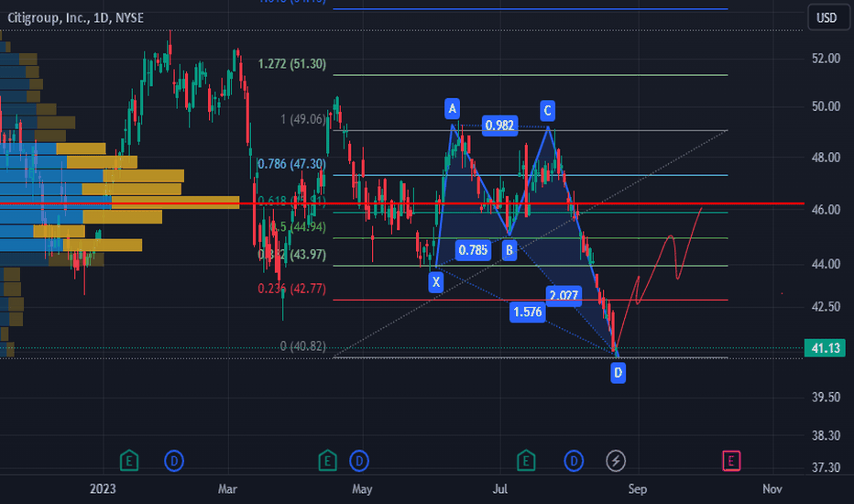Click the longest yellow volume profile bar
854x504 pixels.
(x=175, y=203)
